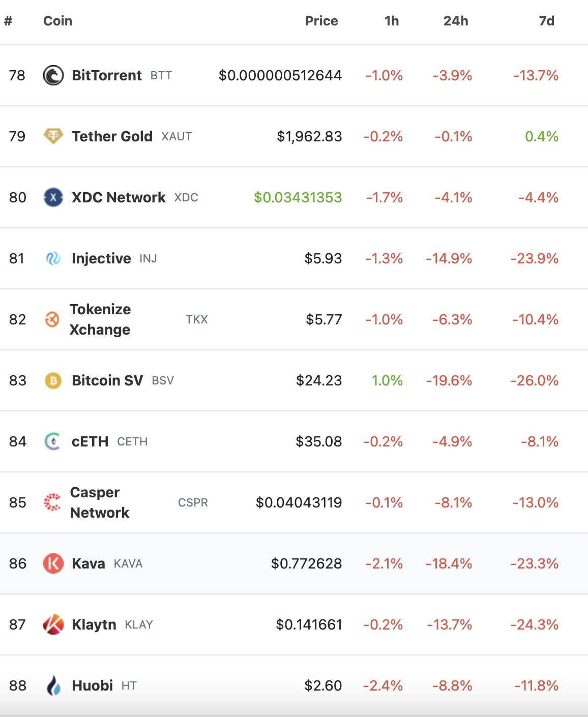Click the BitTorrent coin logo icon
Screen dimensions: 588x717
click(53, 75)
